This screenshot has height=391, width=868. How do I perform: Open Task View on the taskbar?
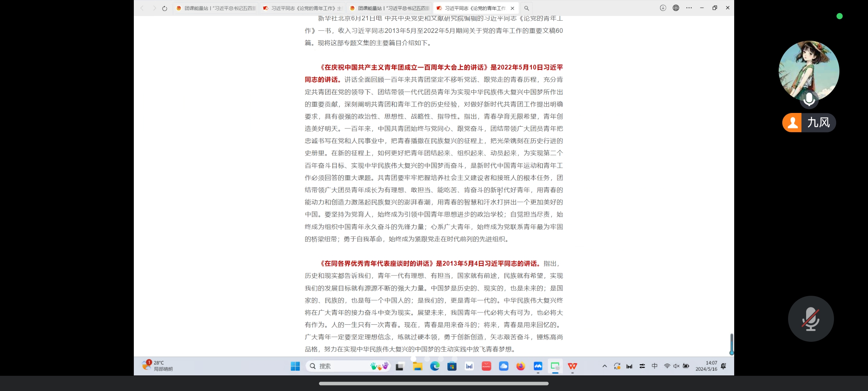click(x=399, y=366)
